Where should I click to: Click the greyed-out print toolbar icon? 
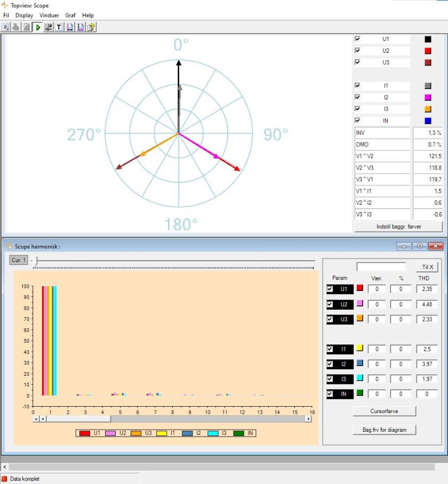(16, 27)
